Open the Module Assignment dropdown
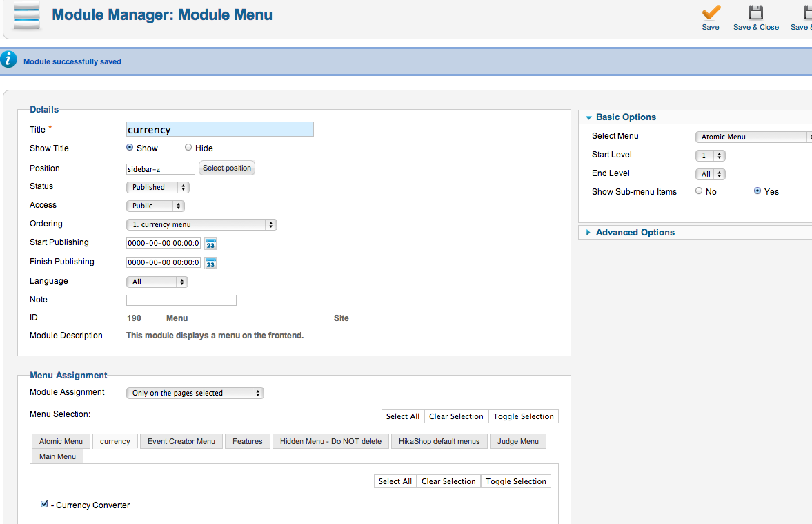 coord(195,393)
